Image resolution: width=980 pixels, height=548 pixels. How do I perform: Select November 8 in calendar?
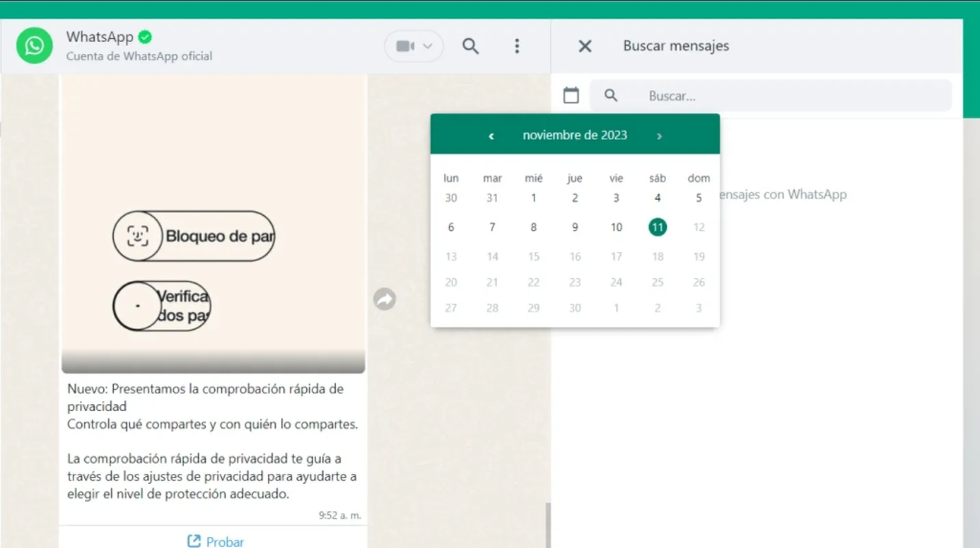coord(534,227)
